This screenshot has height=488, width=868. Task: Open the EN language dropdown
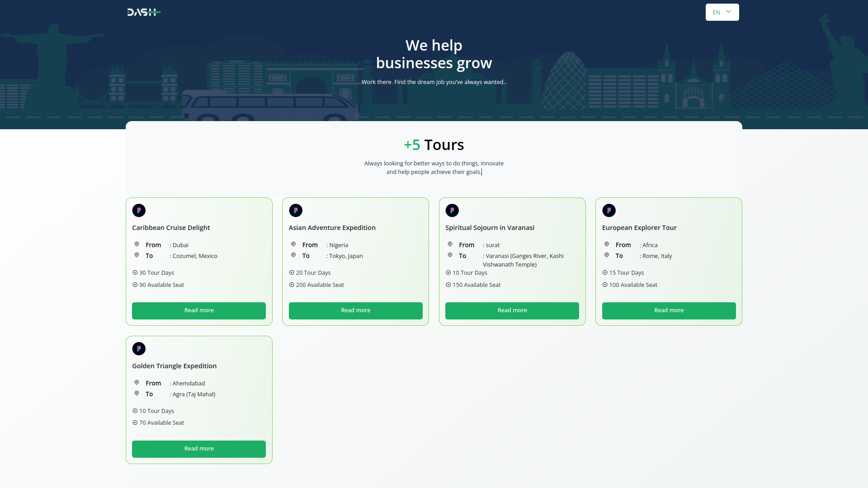(x=722, y=12)
